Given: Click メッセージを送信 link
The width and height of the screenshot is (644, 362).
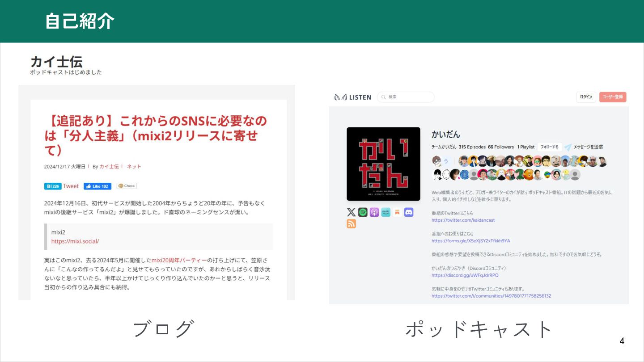Looking at the screenshot, I should 588,147.
